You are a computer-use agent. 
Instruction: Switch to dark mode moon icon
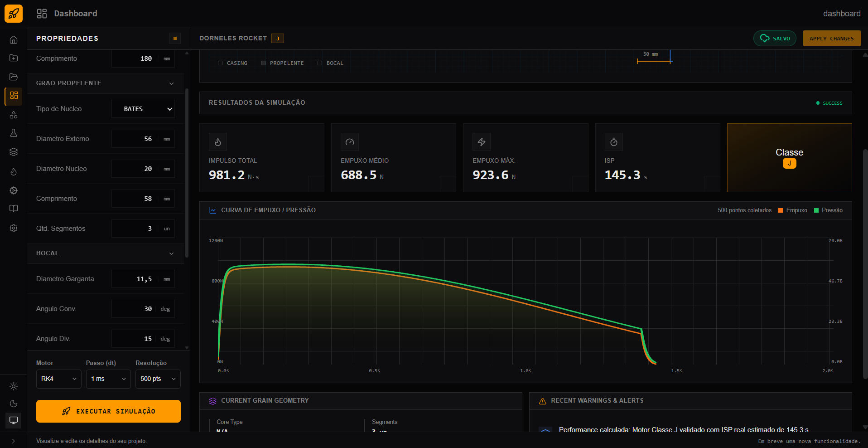coord(14,404)
